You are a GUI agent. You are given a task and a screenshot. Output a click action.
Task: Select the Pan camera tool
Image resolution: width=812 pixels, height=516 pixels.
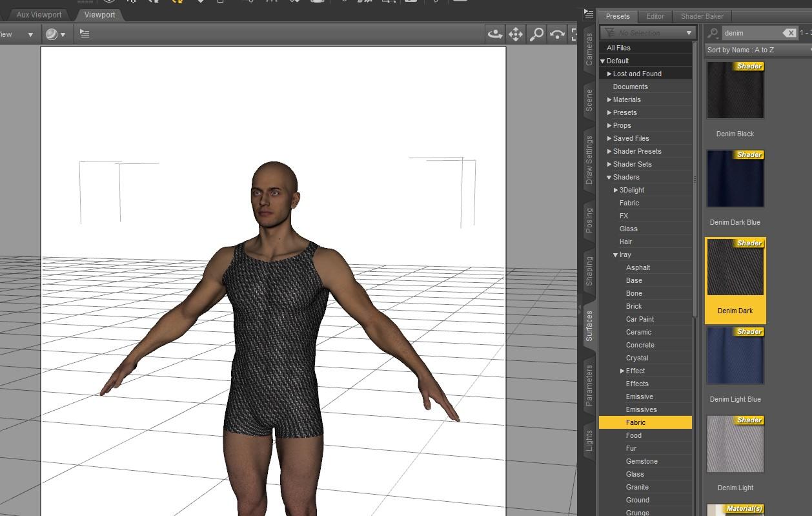point(516,34)
